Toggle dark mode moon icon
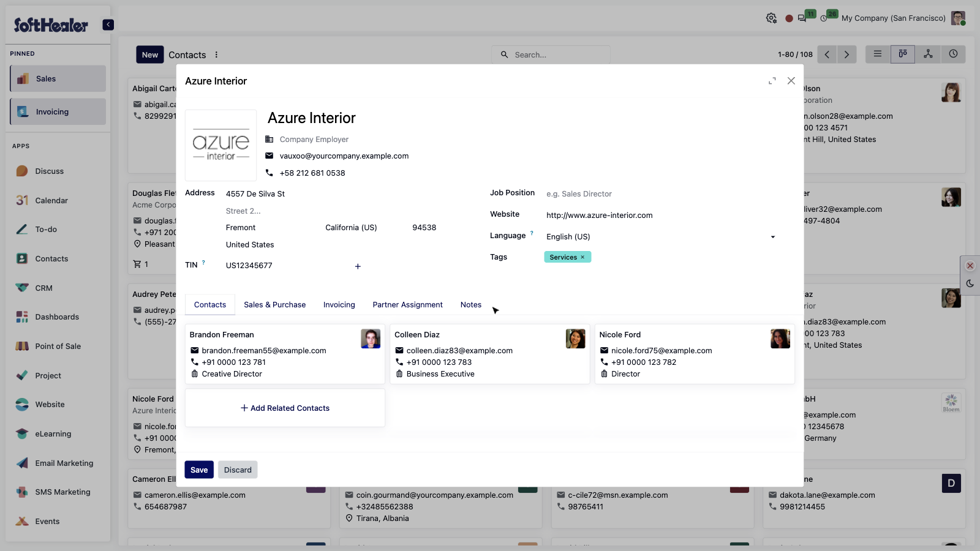The height and width of the screenshot is (551, 980). (x=970, y=283)
